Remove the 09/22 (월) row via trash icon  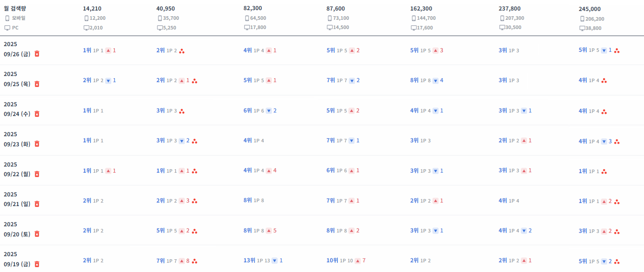(37, 174)
